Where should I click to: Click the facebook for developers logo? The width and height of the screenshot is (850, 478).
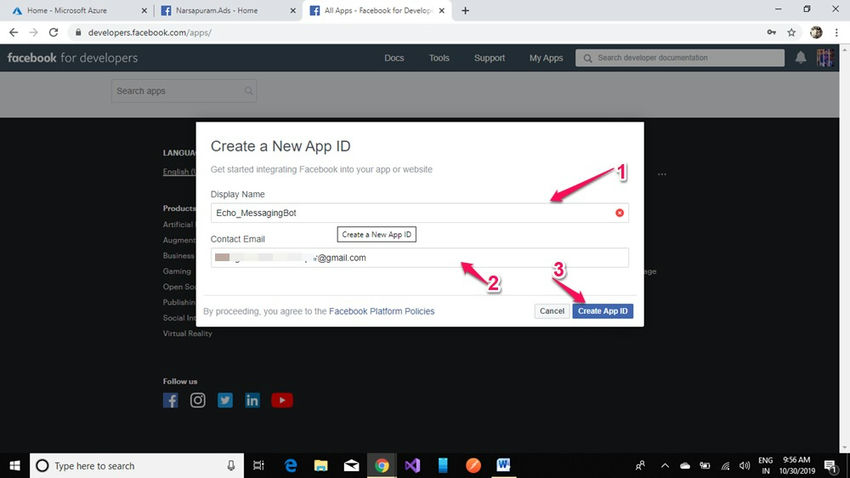click(x=73, y=58)
